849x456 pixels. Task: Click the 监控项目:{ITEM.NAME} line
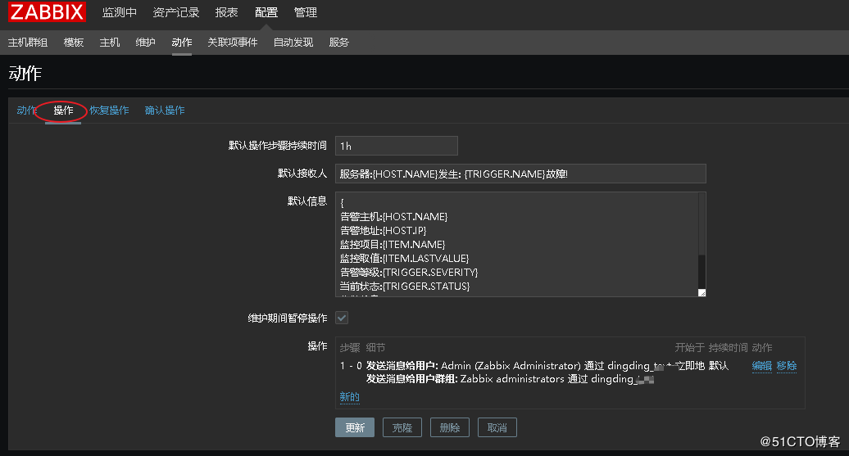(x=393, y=245)
